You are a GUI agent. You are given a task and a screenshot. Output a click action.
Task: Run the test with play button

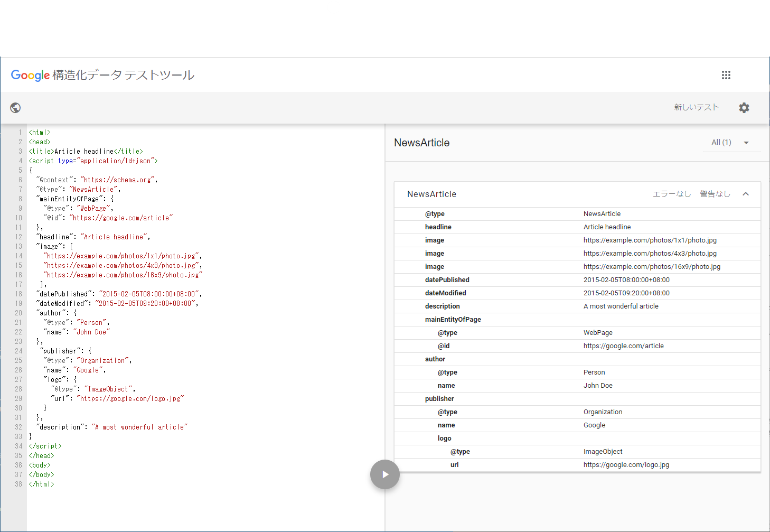click(384, 474)
